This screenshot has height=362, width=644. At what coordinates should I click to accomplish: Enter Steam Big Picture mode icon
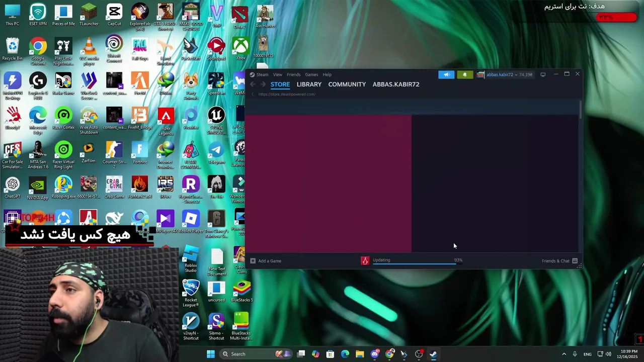tap(543, 74)
